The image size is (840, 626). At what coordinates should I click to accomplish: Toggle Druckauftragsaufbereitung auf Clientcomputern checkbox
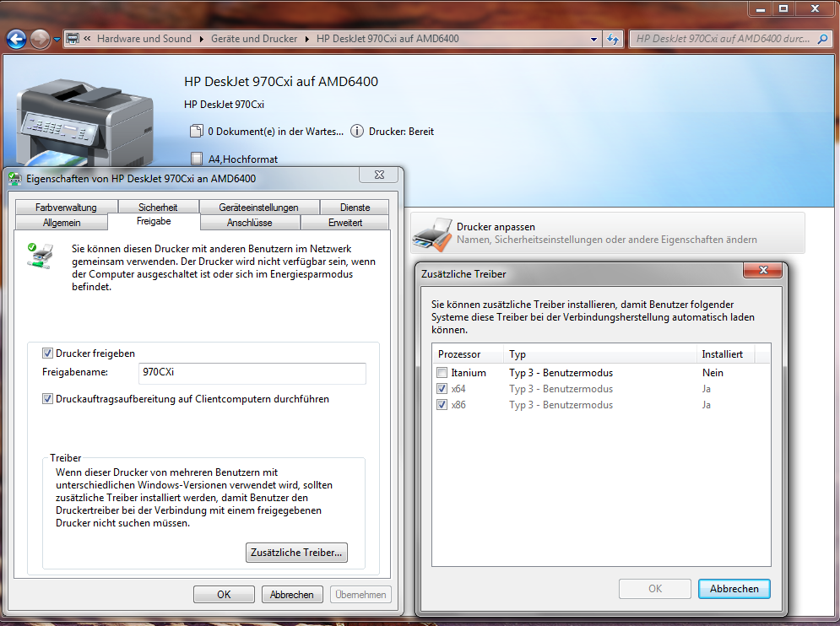pos(47,399)
